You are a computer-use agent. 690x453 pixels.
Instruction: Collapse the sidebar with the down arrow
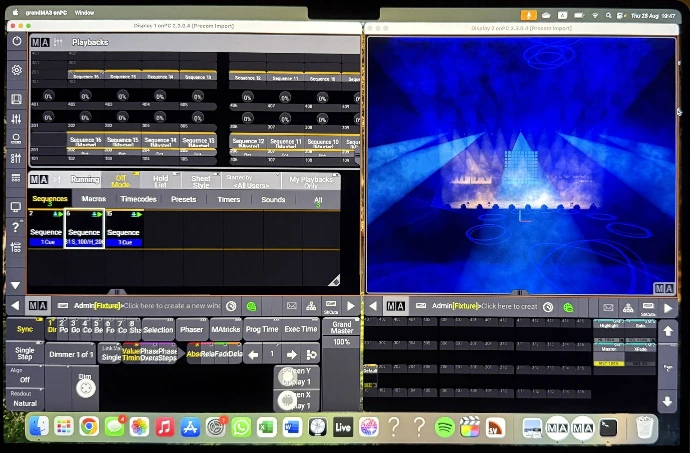click(16, 285)
